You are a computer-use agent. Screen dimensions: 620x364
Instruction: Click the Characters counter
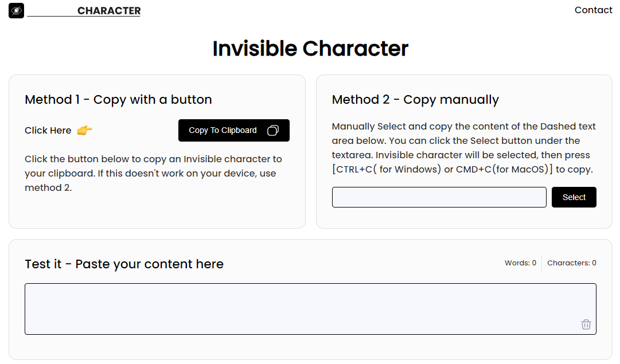571,263
